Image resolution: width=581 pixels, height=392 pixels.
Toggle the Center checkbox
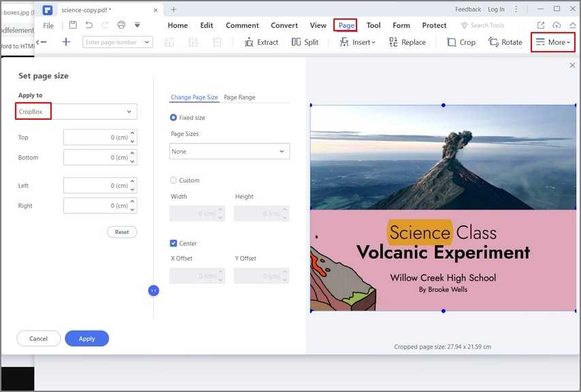173,244
